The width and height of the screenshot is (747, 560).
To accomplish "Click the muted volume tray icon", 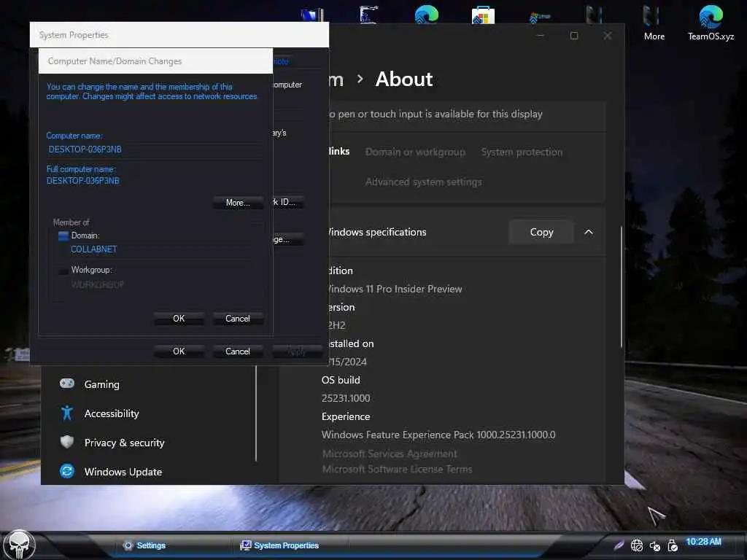I will (654, 545).
